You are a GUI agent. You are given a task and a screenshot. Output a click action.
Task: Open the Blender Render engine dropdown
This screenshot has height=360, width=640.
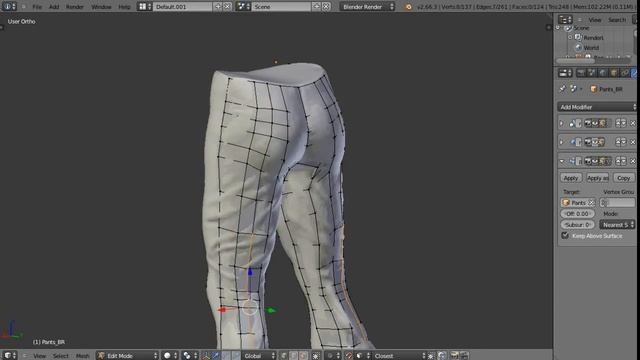[367, 7]
